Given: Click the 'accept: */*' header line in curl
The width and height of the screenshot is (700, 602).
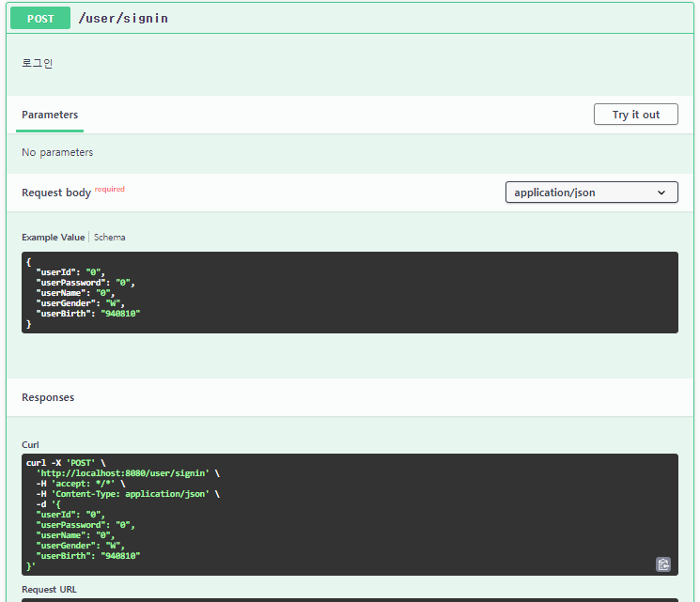Looking at the screenshot, I should tap(81, 484).
